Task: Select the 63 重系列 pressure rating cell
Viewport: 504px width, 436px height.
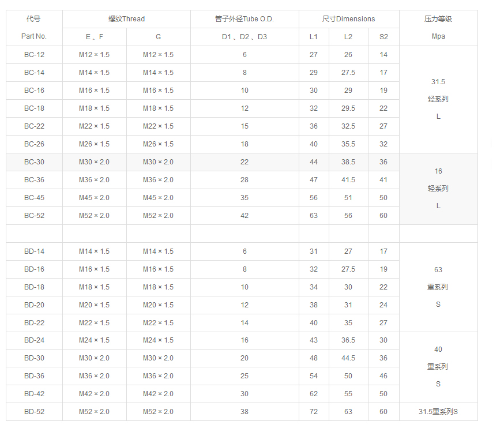Action: click(438, 287)
